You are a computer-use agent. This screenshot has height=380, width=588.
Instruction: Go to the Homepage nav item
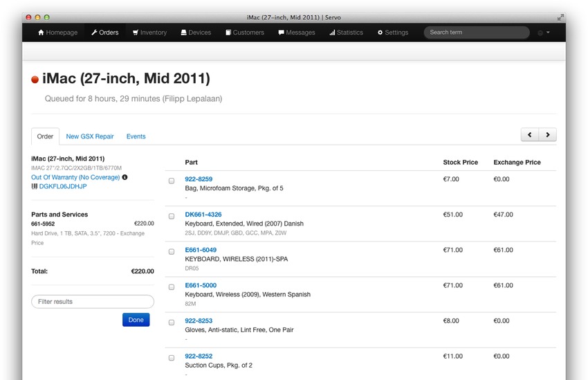click(x=57, y=33)
